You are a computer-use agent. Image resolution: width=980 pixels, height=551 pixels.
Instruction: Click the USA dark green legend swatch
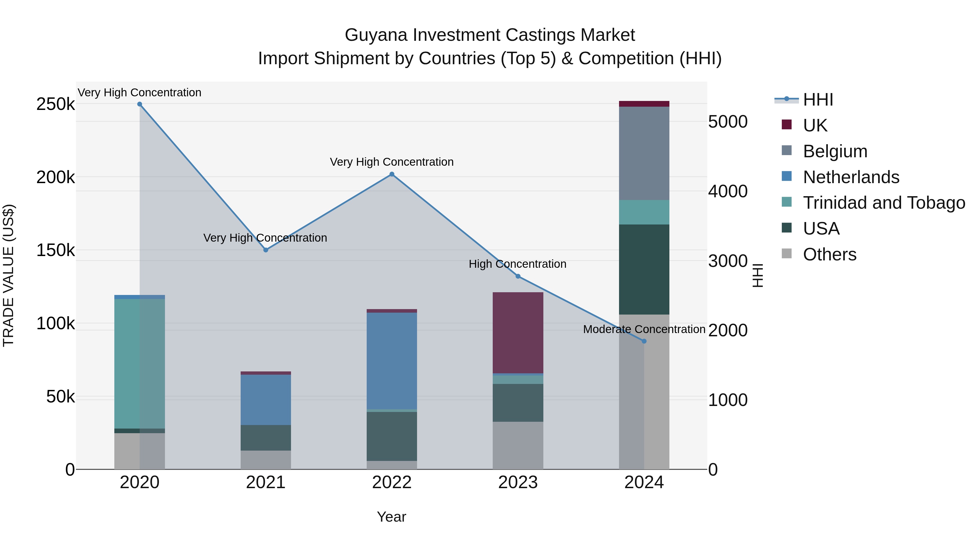786,228
